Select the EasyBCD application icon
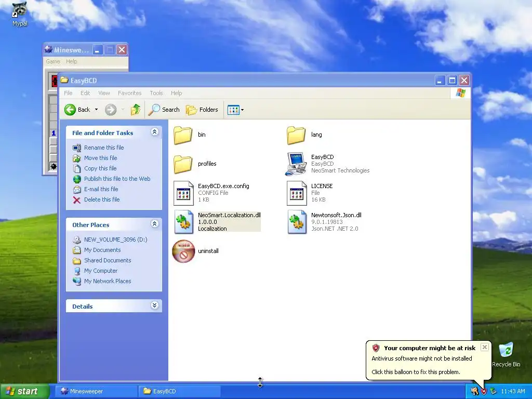The image size is (532, 399). [x=296, y=164]
